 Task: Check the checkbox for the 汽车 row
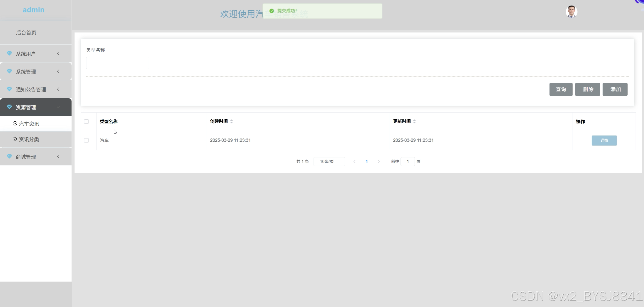[x=86, y=140]
